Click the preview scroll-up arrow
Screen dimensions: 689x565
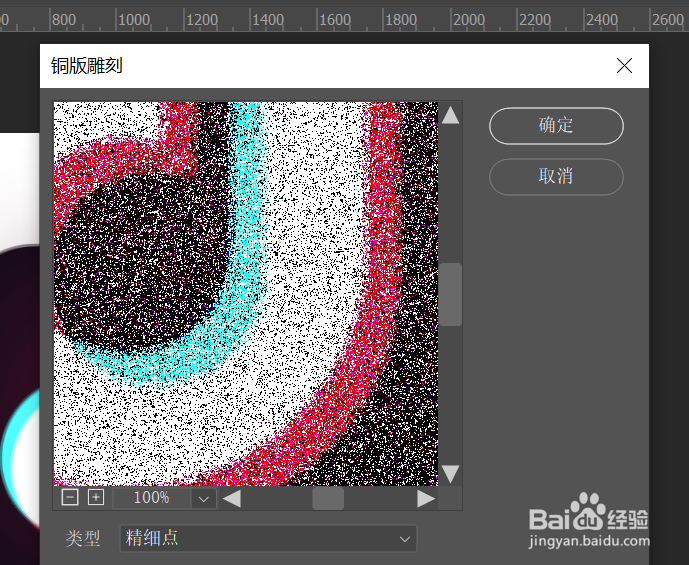pyautogui.click(x=450, y=115)
